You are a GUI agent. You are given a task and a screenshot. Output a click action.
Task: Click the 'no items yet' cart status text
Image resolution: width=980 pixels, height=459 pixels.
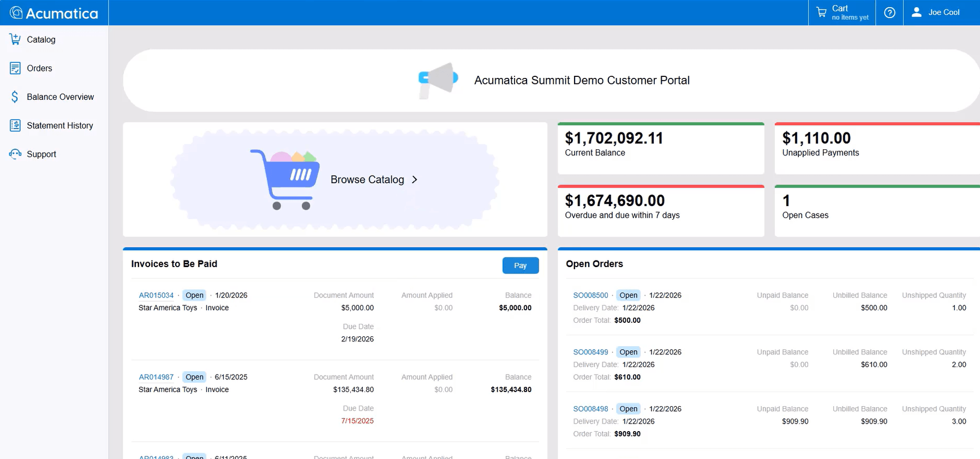pos(850,17)
